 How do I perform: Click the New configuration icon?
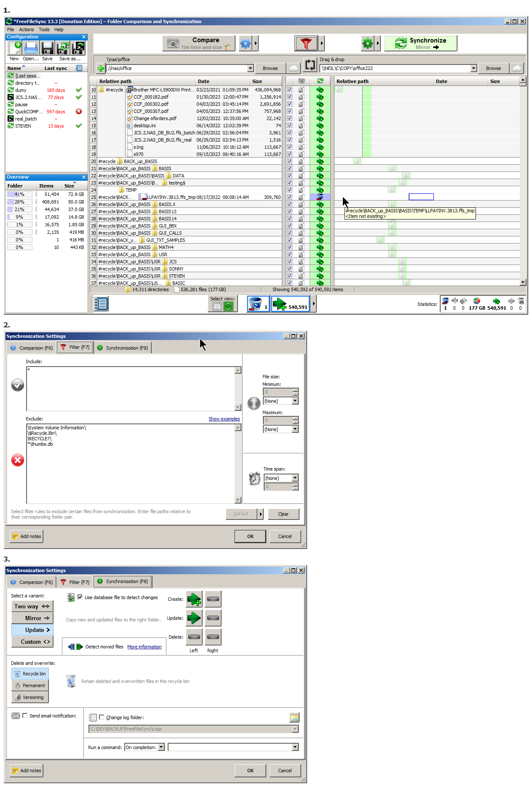pyautogui.click(x=14, y=48)
